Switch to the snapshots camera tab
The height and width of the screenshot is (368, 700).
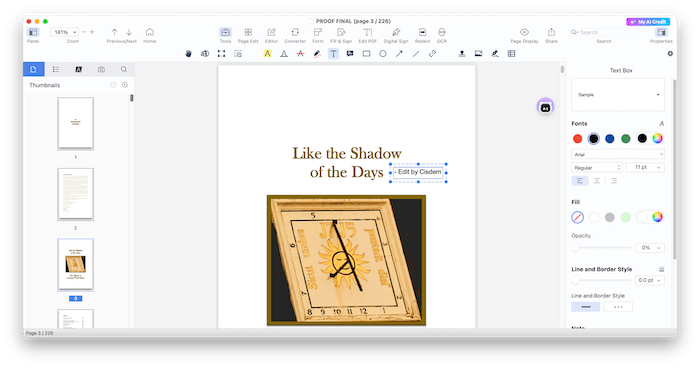pos(101,69)
